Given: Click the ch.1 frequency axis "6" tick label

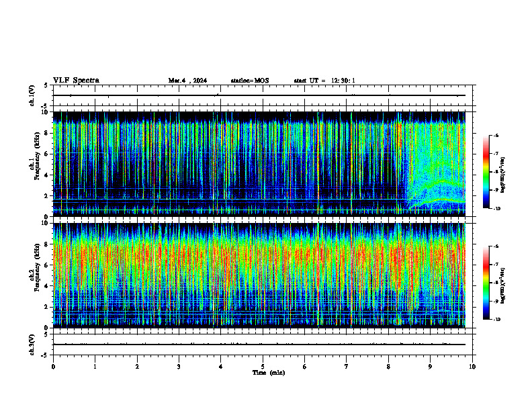Looking at the screenshot, I should point(47,154).
